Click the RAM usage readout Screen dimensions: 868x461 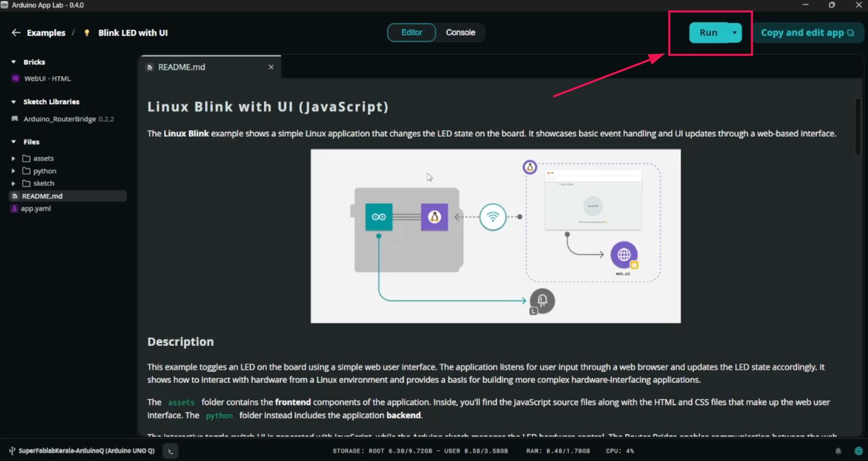558,451
